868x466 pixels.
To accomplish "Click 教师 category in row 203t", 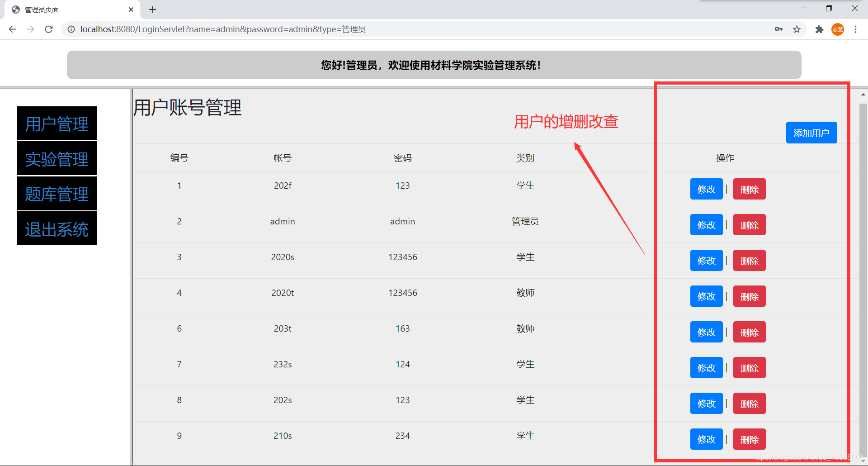I will coord(525,328).
